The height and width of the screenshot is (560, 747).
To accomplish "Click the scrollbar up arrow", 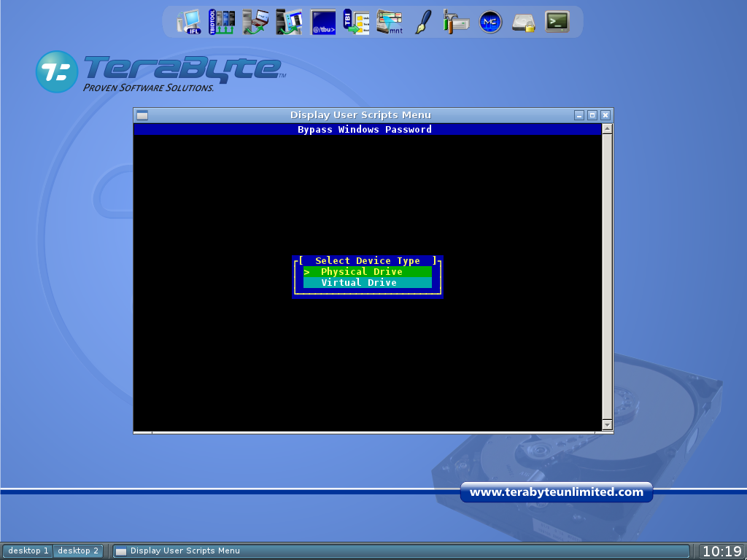I will click(607, 128).
